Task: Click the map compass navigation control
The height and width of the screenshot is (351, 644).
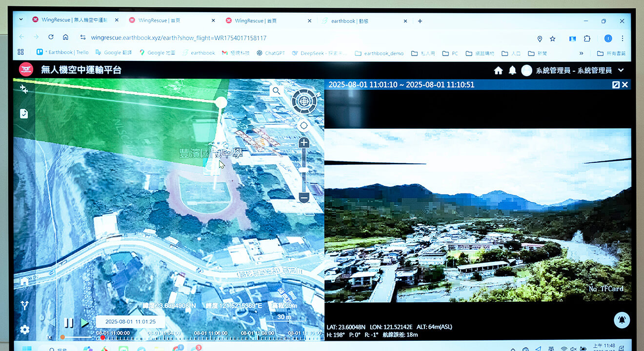Action: [304, 101]
